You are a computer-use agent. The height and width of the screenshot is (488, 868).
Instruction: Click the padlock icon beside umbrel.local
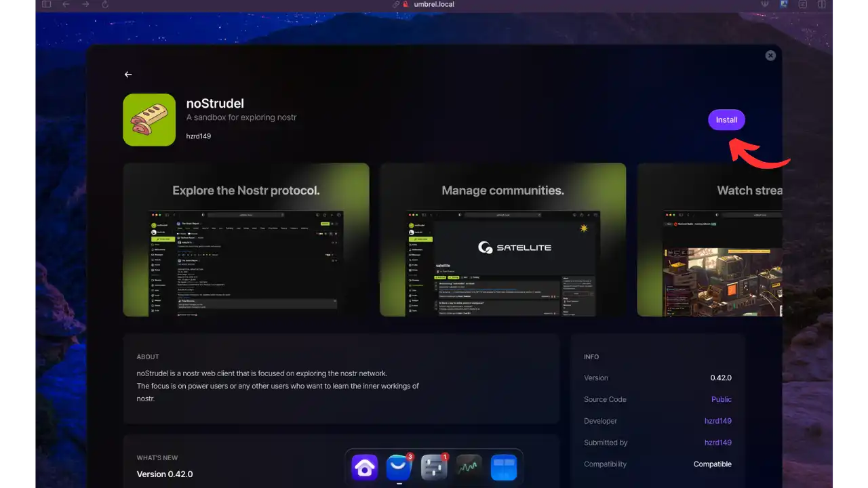point(404,4)
